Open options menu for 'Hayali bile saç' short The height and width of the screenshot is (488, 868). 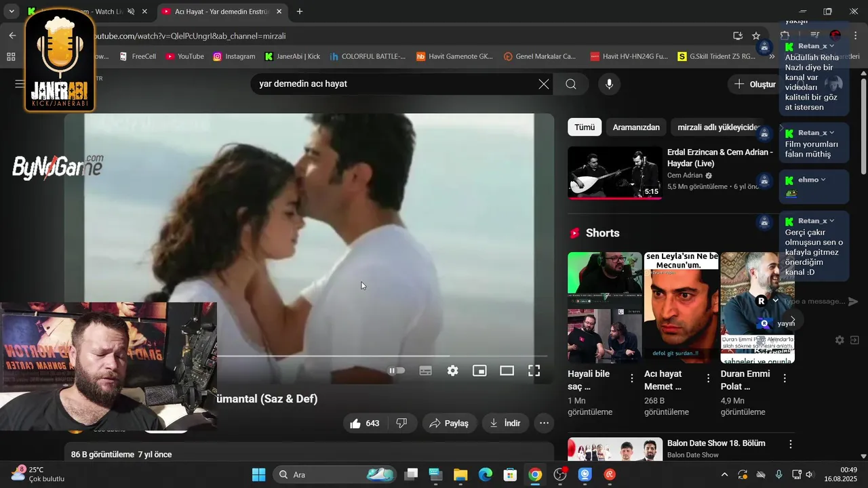pyautogui.click(x=632, y=378)
